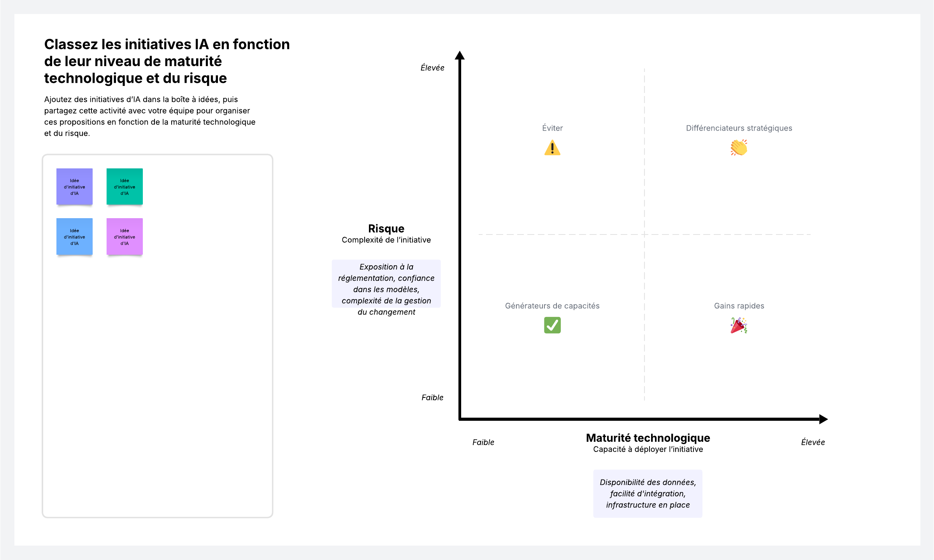The height and width of the screenshot is (560, 934).
Task: Click the Différenciateurs stratégiques label
Action: pos(739,128)
